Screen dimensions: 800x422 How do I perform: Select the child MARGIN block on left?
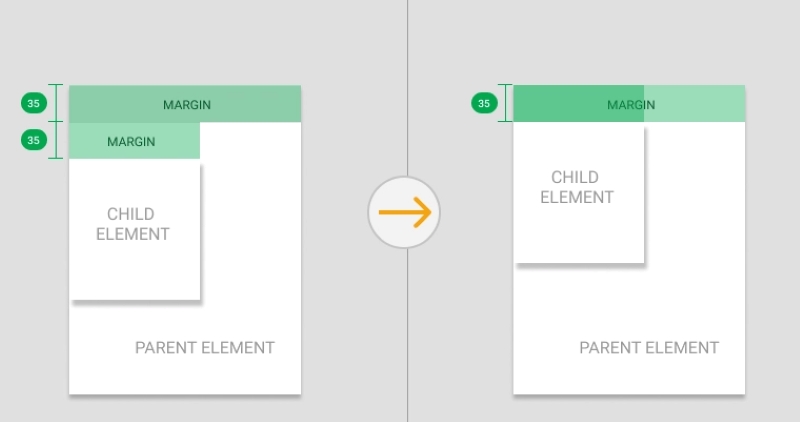point(134,140)
